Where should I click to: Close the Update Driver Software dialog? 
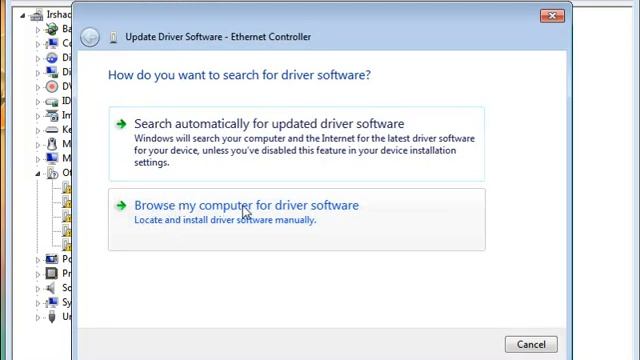(552, 16)
